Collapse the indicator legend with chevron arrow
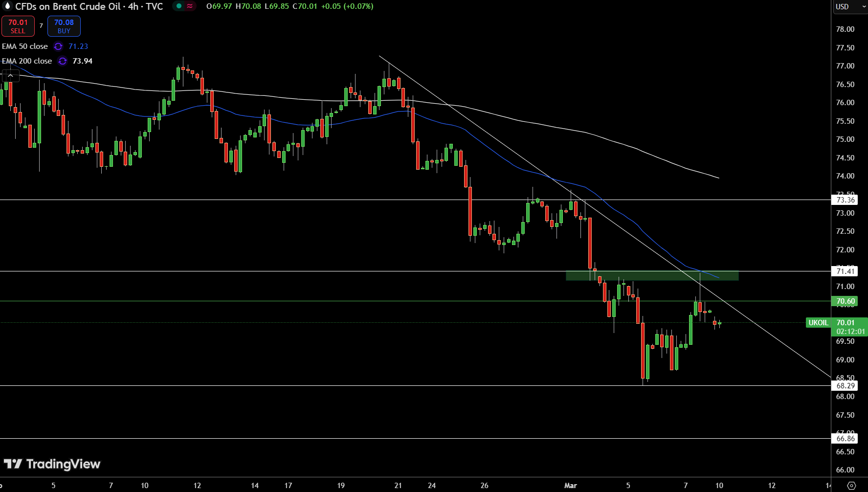The image size is (868, 492). click(10, 76)
